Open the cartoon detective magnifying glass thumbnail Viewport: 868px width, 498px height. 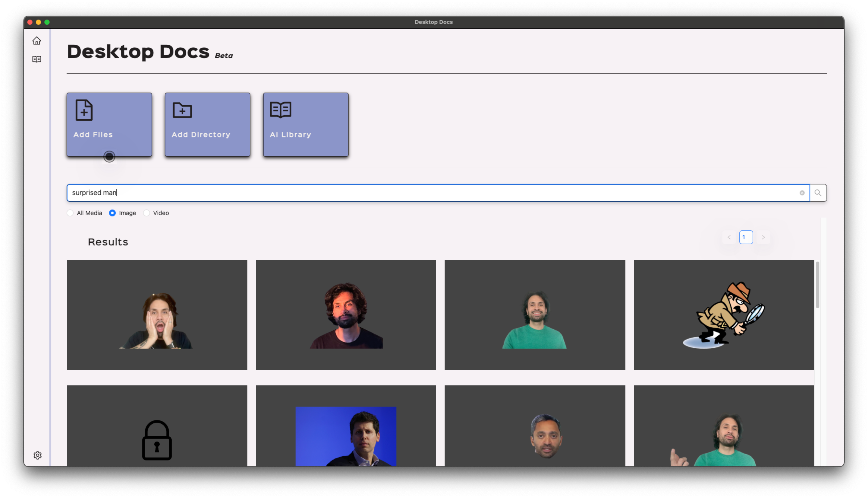tap(724, 315)
